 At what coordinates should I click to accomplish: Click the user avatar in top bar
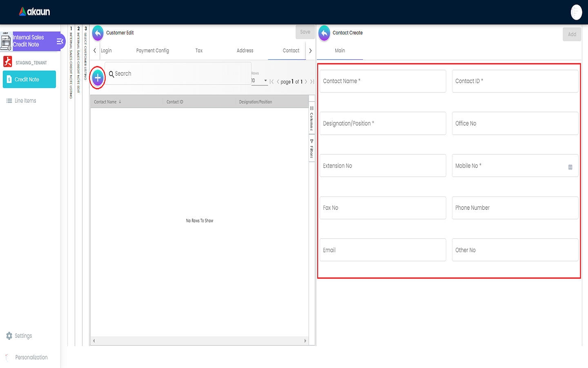tap(576, 12)
